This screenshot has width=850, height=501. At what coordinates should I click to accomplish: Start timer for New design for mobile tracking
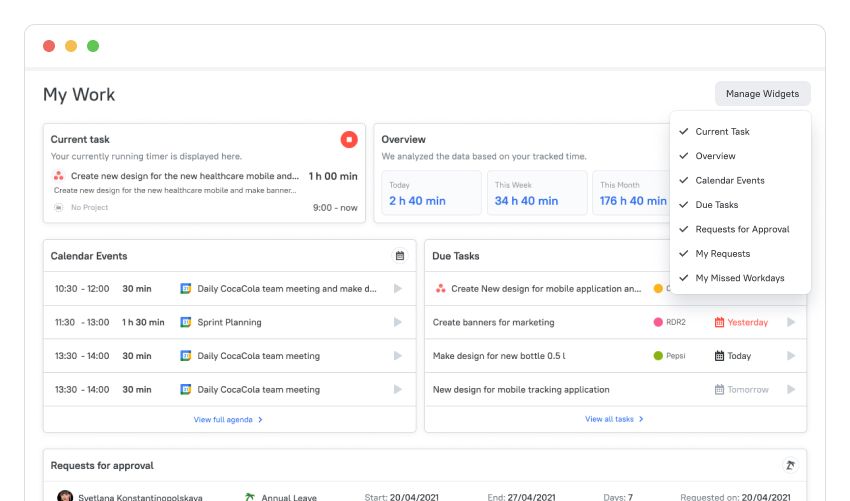point(791,389)
